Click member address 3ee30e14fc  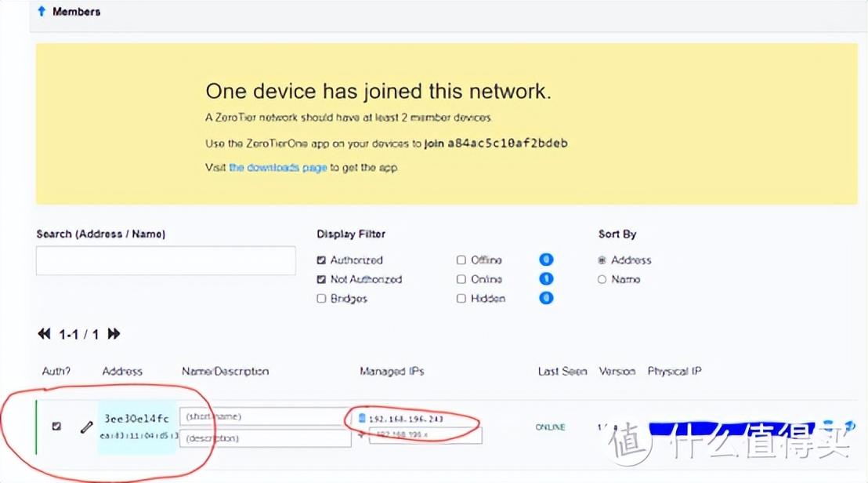[137, 418]
